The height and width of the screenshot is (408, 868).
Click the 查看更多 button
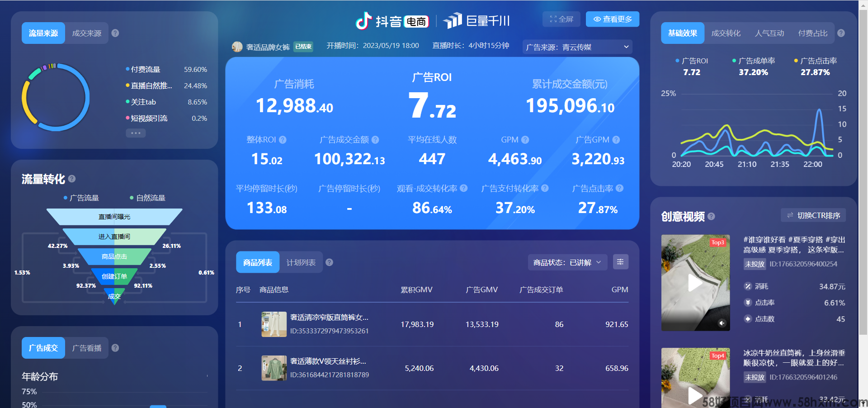(x=613, y=19)
